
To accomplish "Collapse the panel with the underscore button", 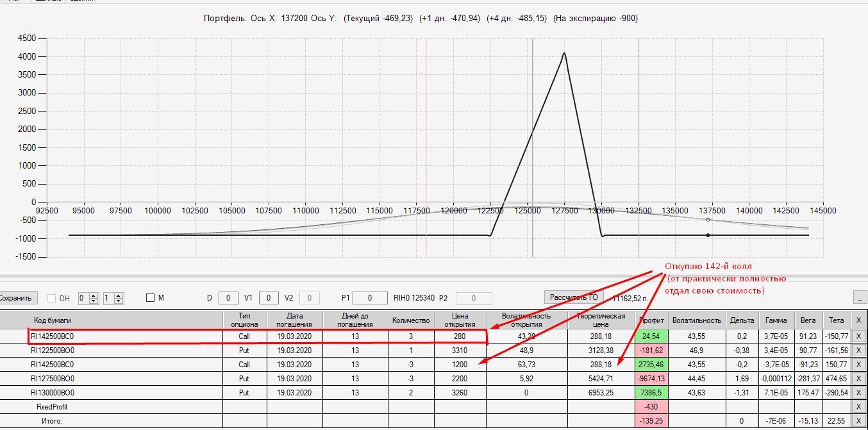I will pos(860,297).
